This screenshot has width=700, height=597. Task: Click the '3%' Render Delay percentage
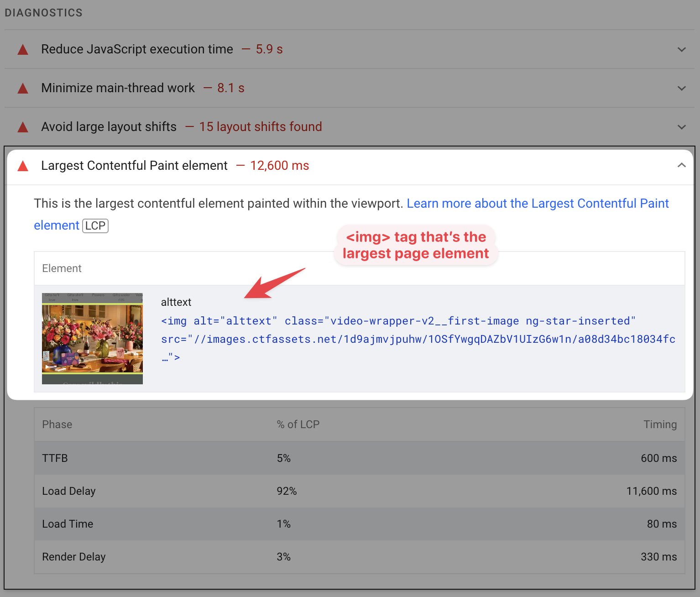[283, 557]
